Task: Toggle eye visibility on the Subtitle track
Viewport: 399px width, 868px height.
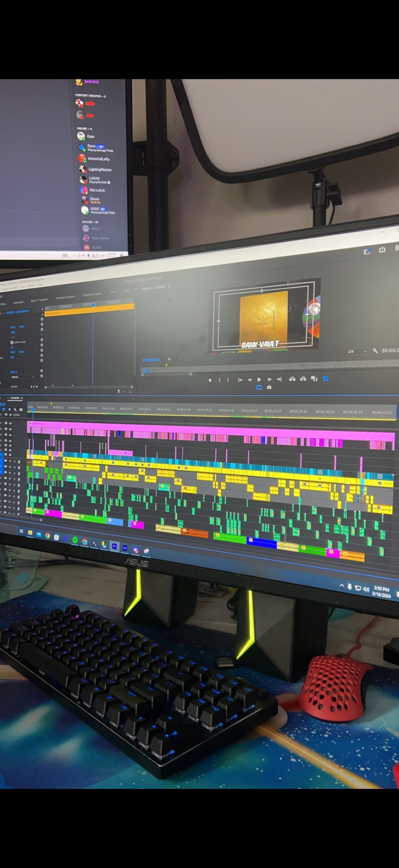Action: pyautogui.click(x=11, y=415)
